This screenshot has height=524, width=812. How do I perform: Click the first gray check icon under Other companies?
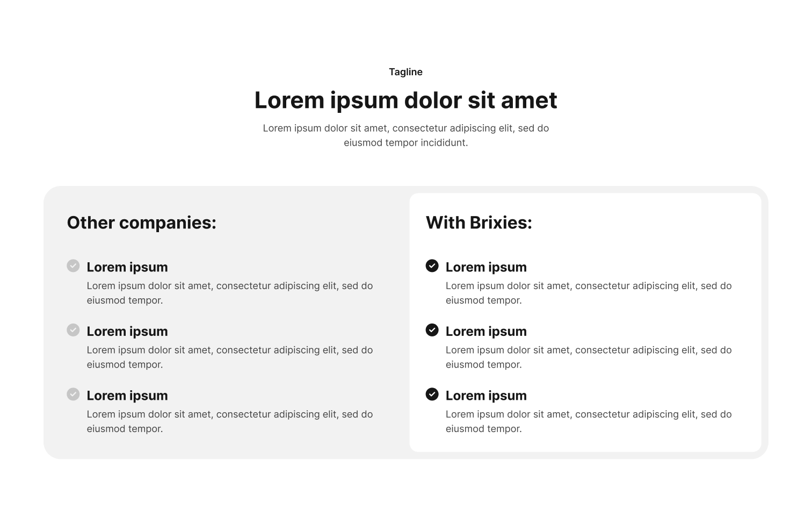pos(73,266)
